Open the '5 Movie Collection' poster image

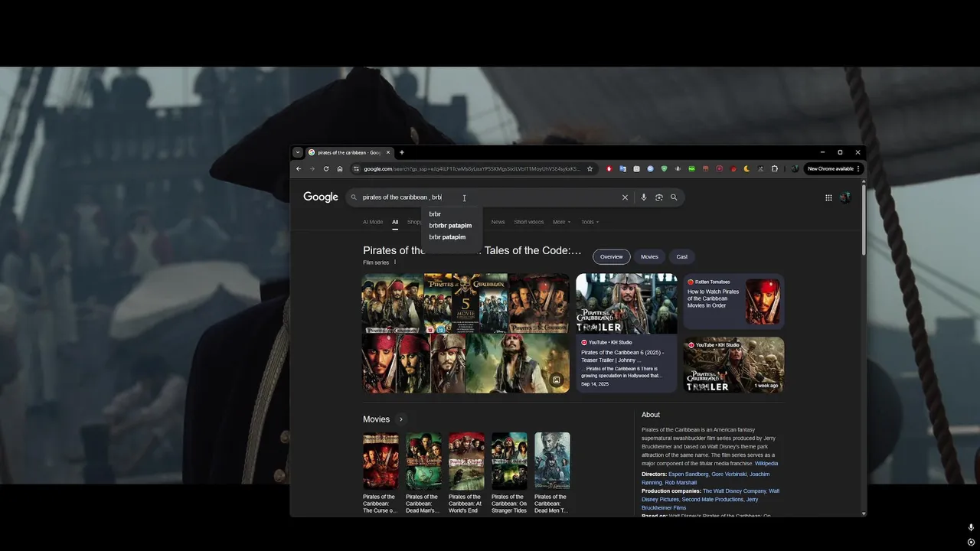point(465,303)
